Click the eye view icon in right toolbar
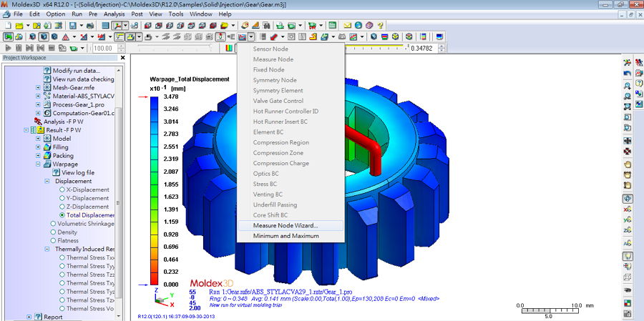The image size is (644, 321). point(627,290)
